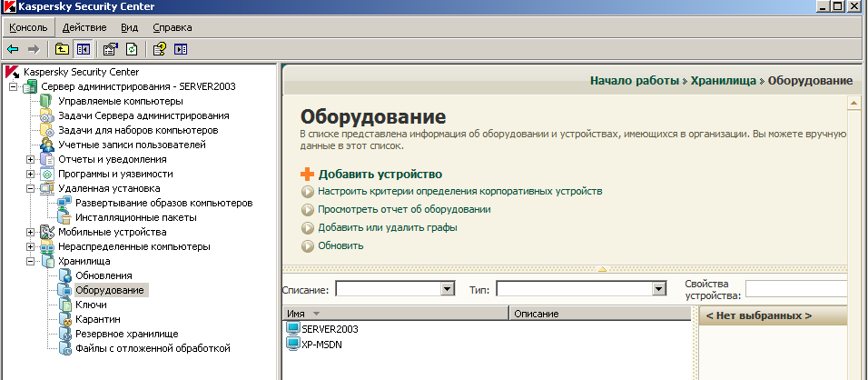868x380 pixels.
Task: Click the Kaspersky Security Center root icon
Action: 12,72
